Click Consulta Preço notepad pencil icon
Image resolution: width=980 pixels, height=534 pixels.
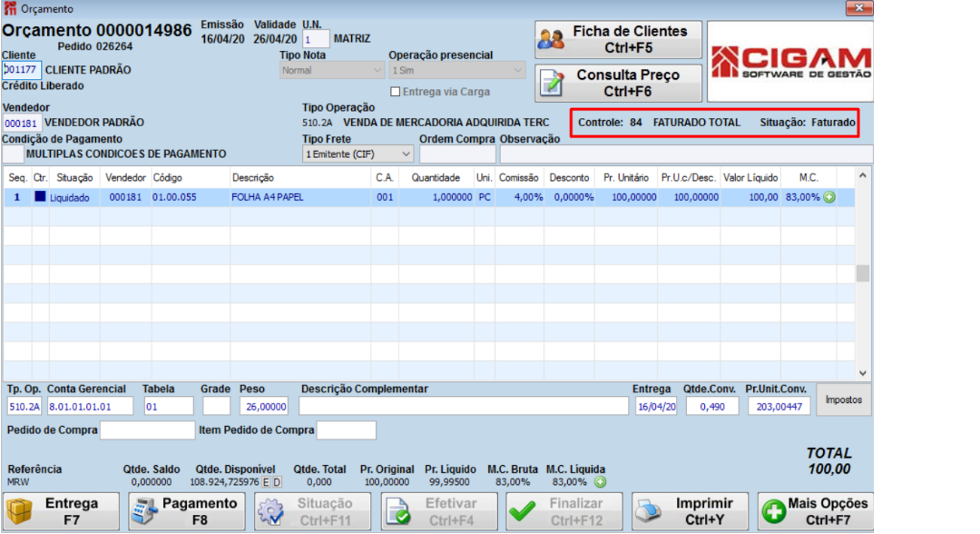(552, 84)
